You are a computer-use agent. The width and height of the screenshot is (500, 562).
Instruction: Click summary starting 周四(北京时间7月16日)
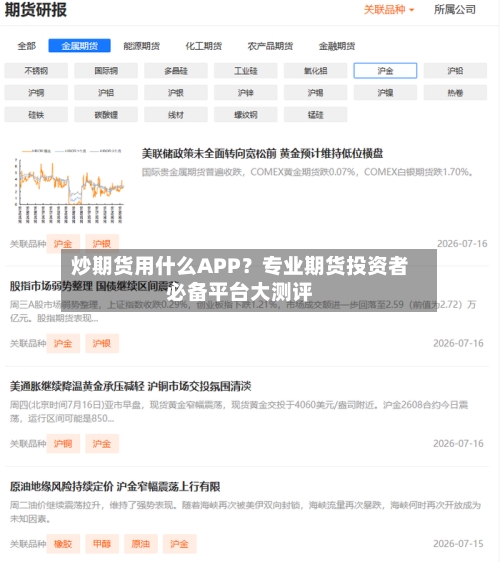(x=239, y=412)
